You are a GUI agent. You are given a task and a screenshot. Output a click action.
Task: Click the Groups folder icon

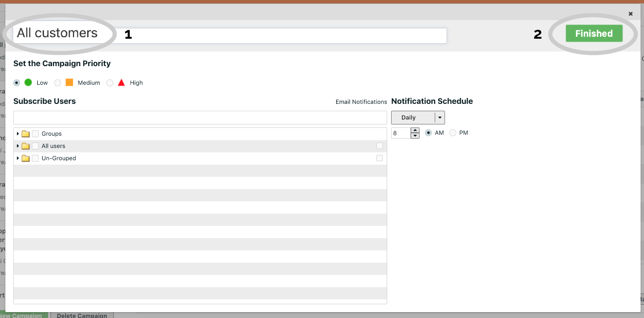(x=25, y=134)
